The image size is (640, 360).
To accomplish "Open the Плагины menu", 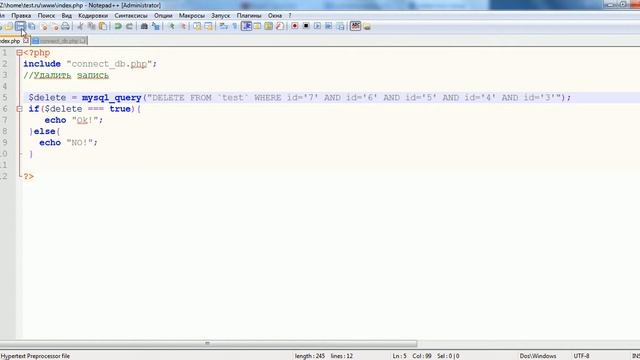I will point(249,16).
